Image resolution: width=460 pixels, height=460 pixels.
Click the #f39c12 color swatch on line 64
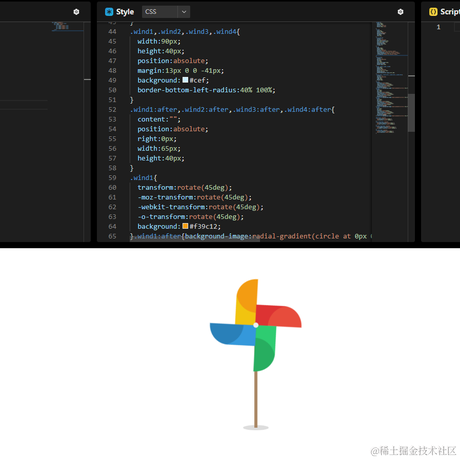tap(185, 226)
